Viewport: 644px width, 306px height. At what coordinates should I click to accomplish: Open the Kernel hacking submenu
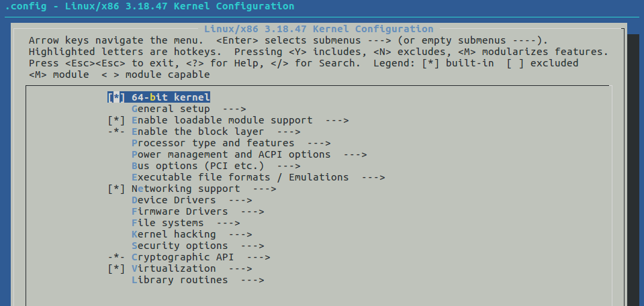click(x=174, y=235)
